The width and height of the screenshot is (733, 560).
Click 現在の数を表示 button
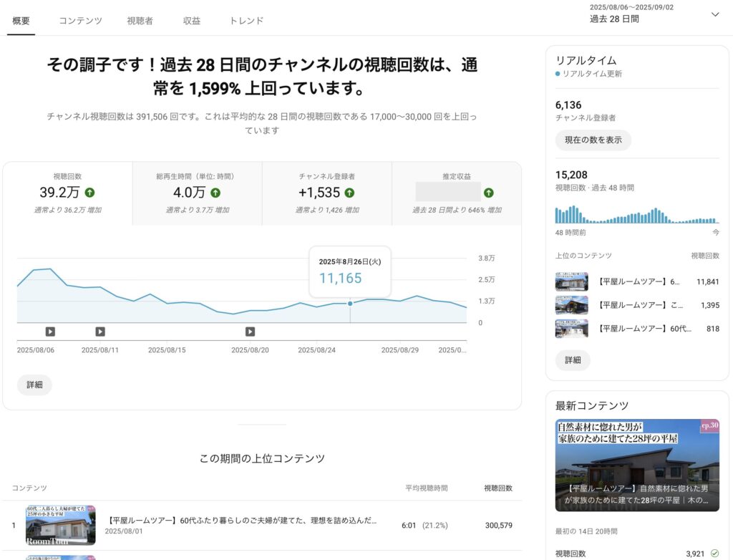pos(593,140)
